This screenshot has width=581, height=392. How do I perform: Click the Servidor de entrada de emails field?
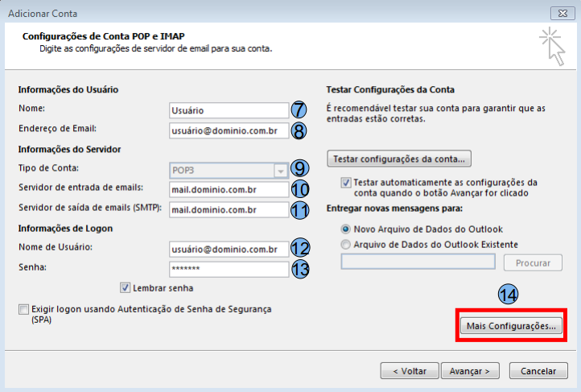[229, 190]
